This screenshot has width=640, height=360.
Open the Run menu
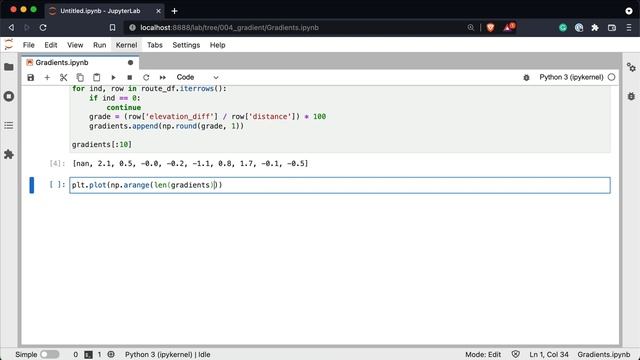99,45
